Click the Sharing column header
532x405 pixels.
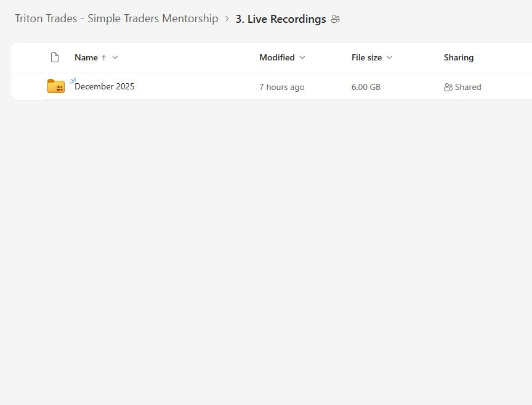click(458, 57)
